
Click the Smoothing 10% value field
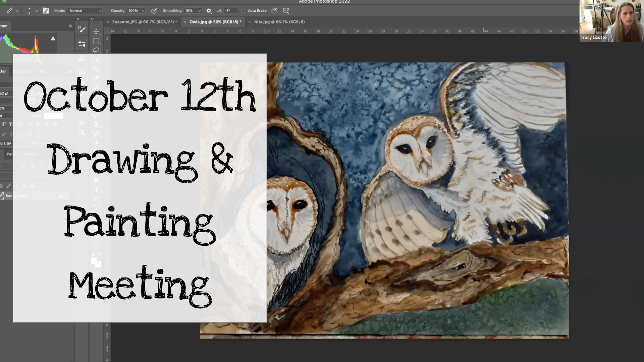coord(190,11)
